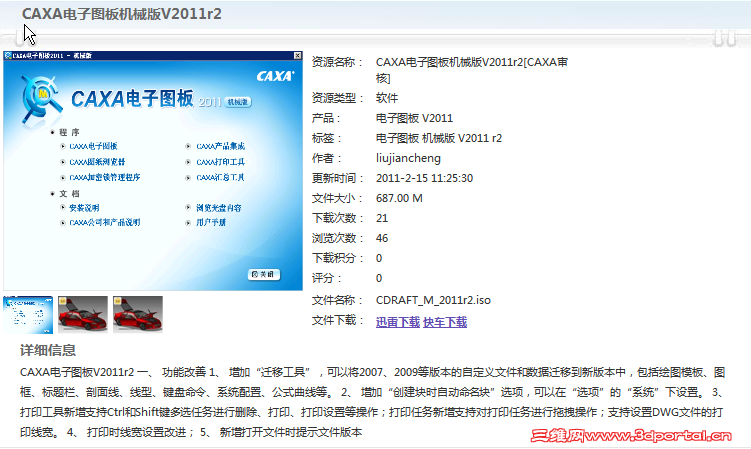The width and height of the screenshot is (751, 449).
Task: Open CAXA加密锁管理程序 in installer menu
Action: click(x=104, y=177)
